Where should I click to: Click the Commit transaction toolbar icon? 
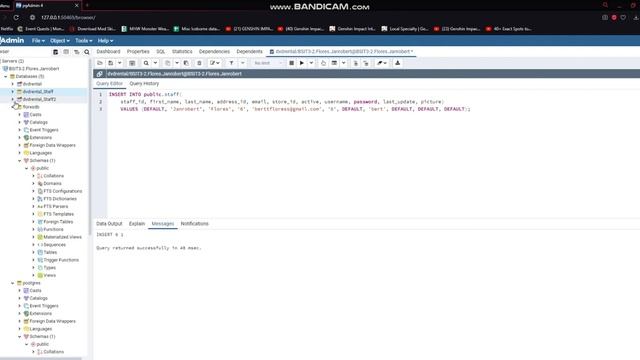[x=356, y=63]
